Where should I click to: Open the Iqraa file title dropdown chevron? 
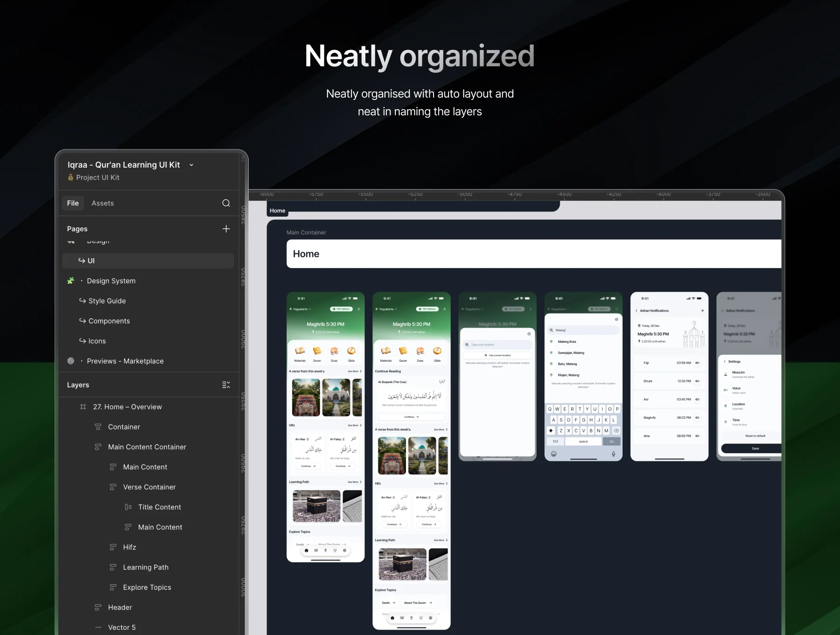[191, 165]
